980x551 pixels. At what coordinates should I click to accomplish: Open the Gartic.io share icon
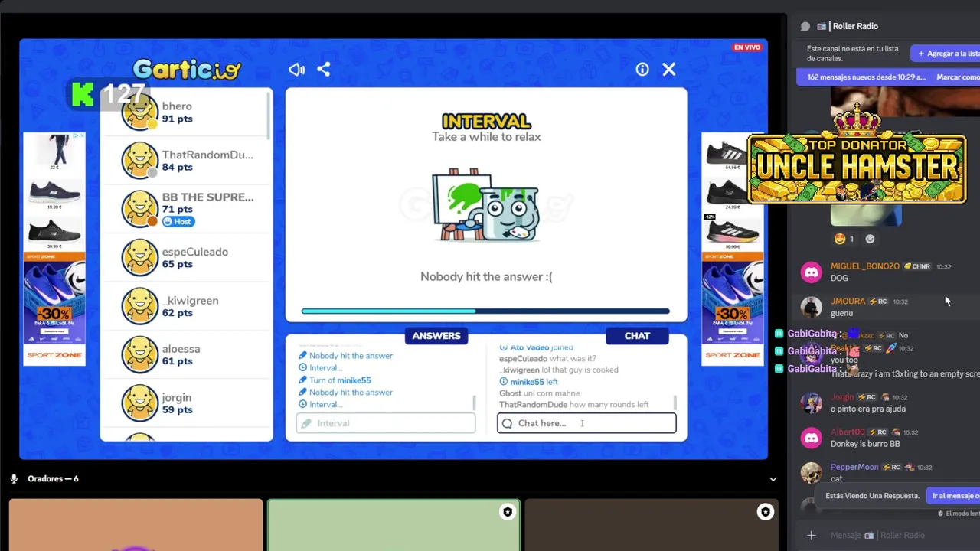pyautogui.click(x=324, y=70)
